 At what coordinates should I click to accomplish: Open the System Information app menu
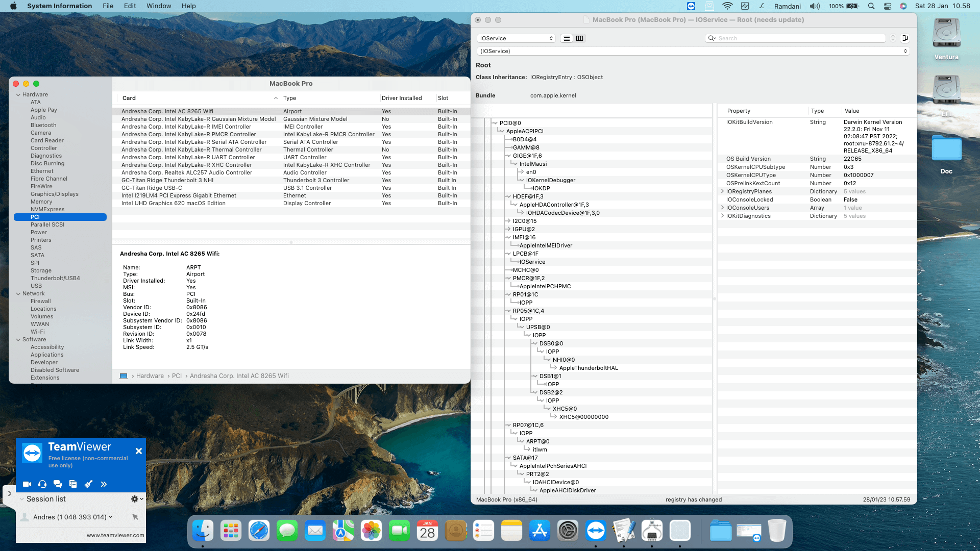[60, 6]
